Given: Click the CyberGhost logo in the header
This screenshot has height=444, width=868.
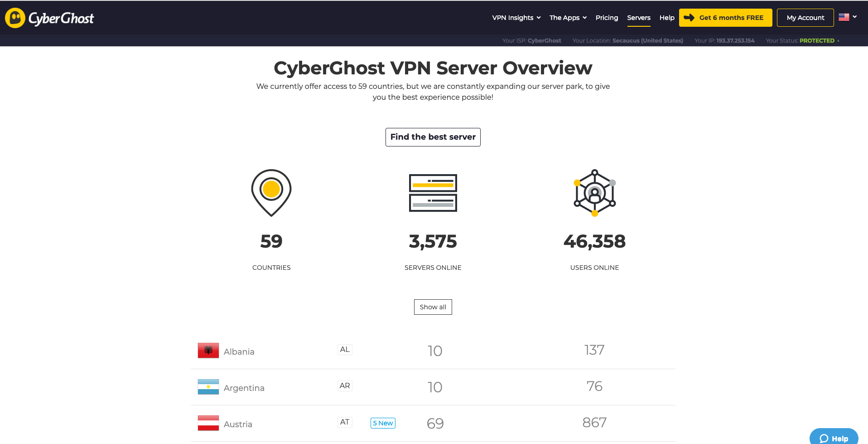Looking at the screenshot, I should tap(49, 18).
